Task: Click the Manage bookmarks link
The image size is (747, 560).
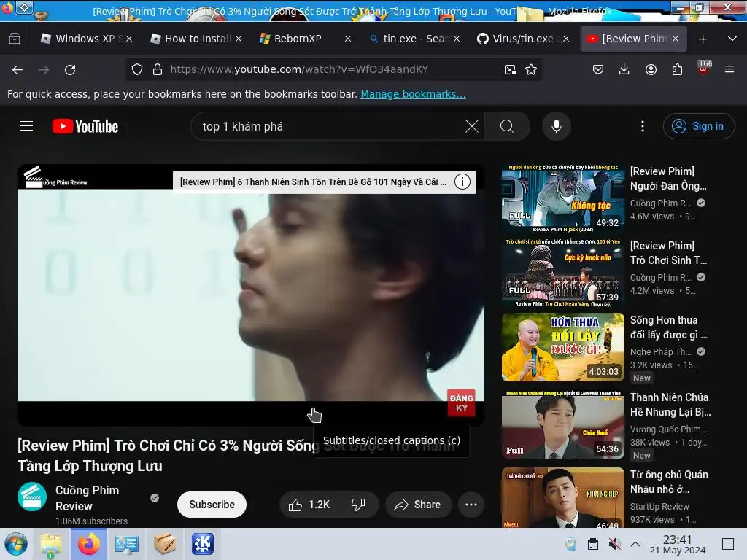Action: (413, 94)
